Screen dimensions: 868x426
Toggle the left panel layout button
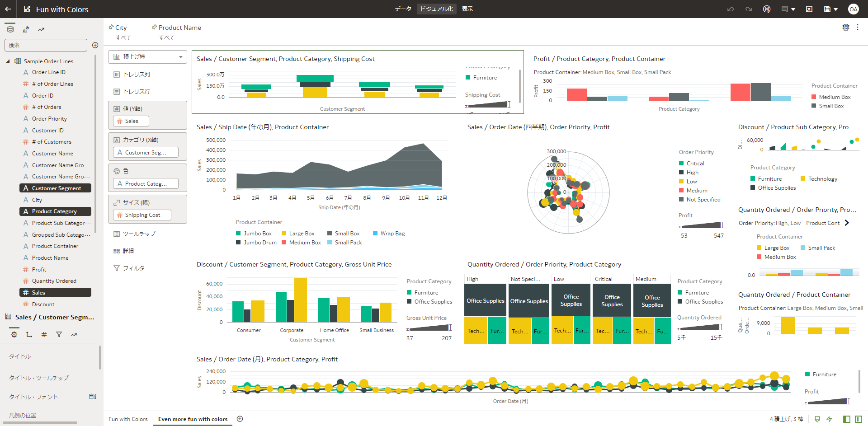[x=847, y=419]
